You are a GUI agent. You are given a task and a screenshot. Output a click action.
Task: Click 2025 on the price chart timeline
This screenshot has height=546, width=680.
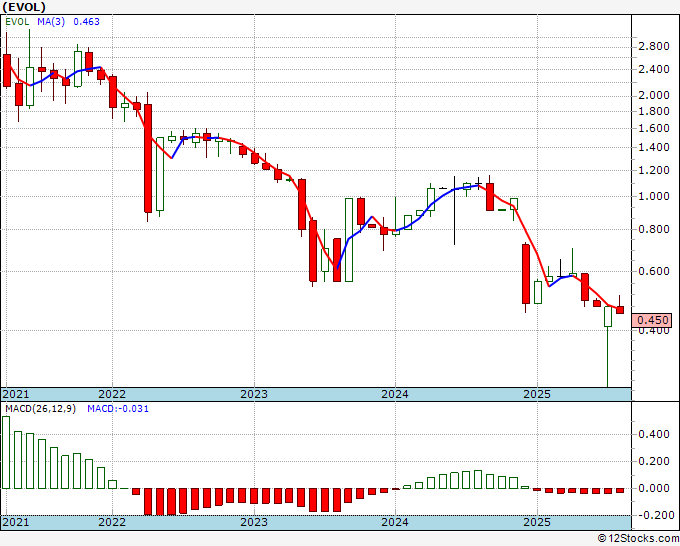tap(537, 394)
